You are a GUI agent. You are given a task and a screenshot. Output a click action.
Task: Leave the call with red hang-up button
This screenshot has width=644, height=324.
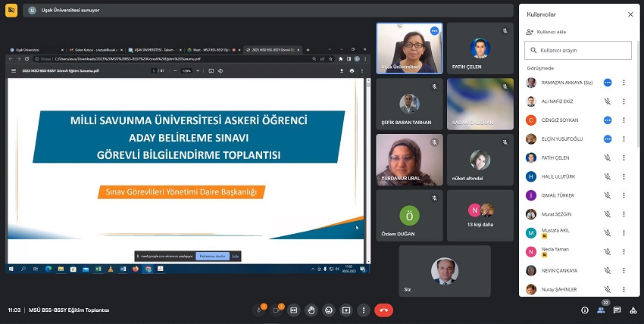point(383,310)
